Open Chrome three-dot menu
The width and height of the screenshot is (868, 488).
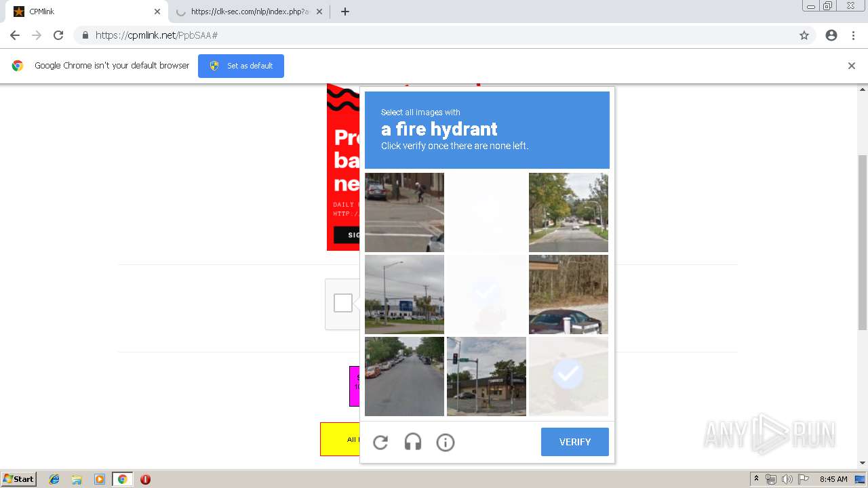853,35
